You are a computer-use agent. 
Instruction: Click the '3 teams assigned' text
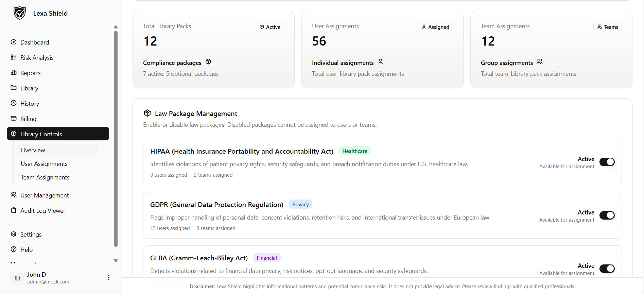pos(216,228)
